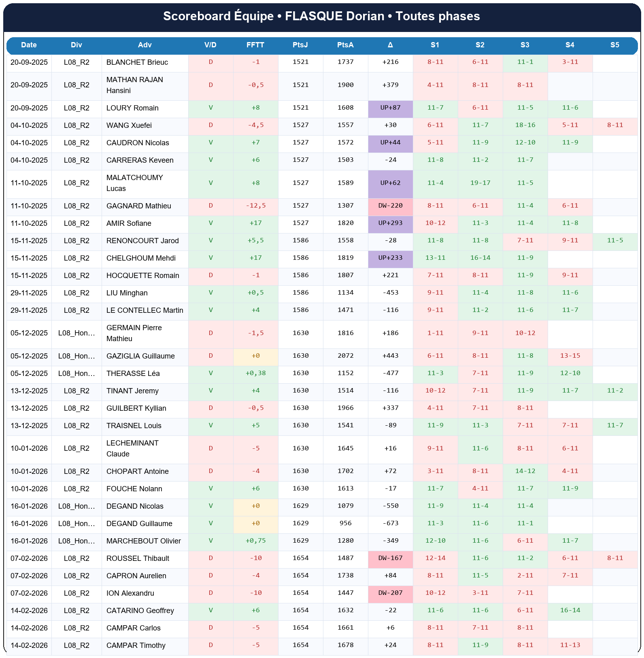Click the Δ column header

point(390,45)
